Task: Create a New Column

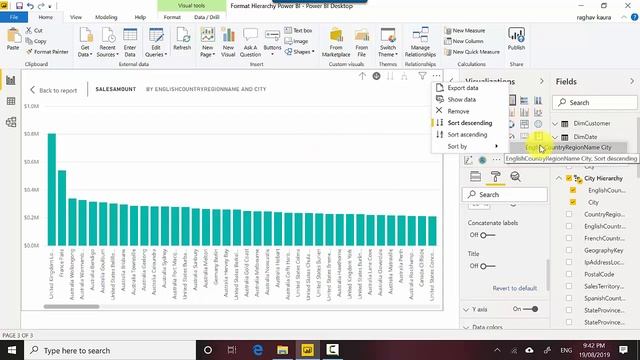Action: [464, 41]
